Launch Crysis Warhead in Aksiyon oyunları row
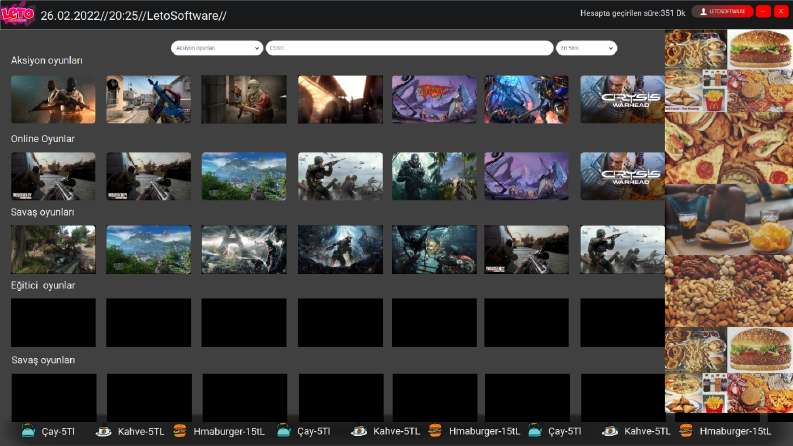 click(x=622, y=100)
